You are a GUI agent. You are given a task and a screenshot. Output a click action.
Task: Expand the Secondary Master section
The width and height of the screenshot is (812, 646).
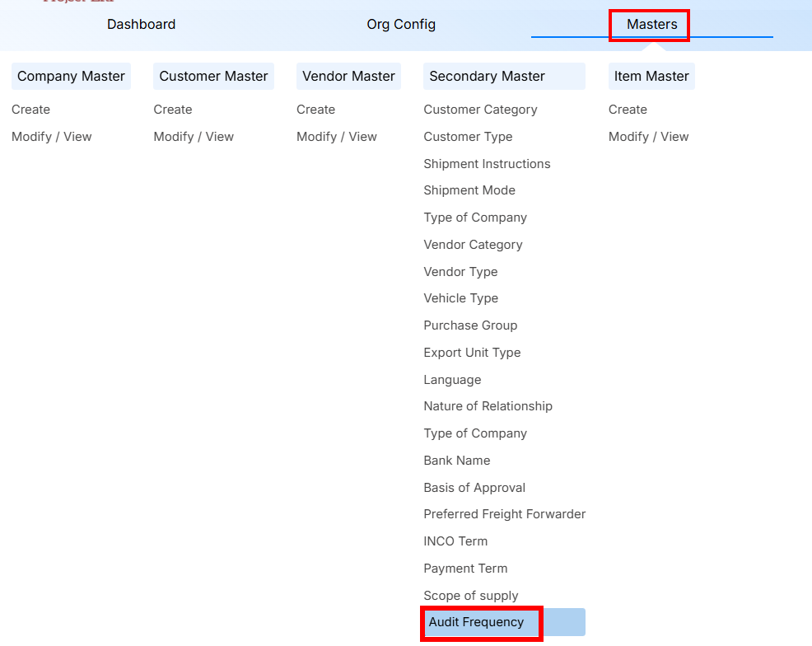pos(479,76)
